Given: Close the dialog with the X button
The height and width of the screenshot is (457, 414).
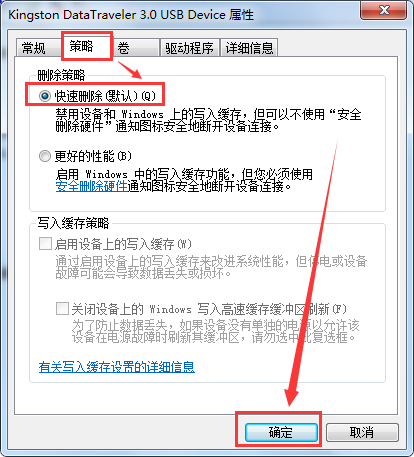Looking at the screenshot, I should pos(384,10).
